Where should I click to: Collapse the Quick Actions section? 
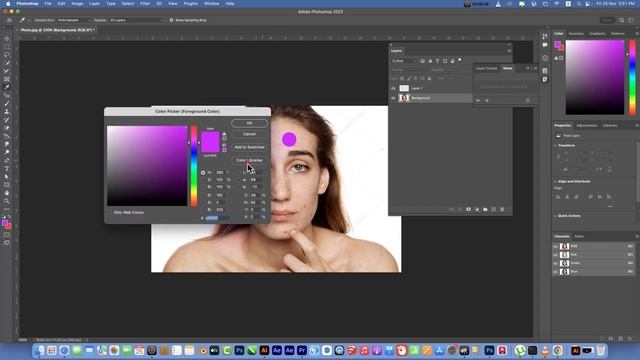pos(556,216)
